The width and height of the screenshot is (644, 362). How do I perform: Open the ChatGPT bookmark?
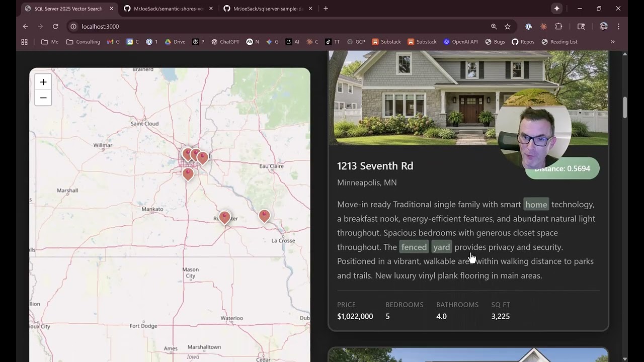[x=225, y=42]
